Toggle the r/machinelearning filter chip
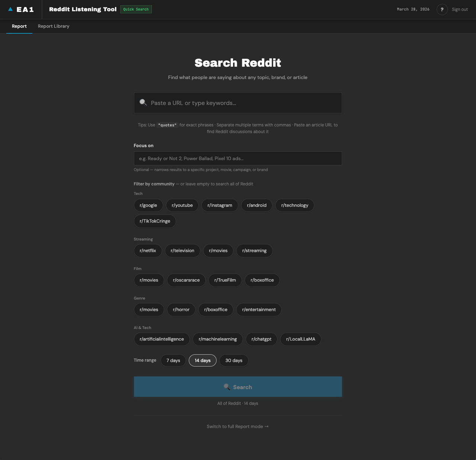 pos(218,339)
